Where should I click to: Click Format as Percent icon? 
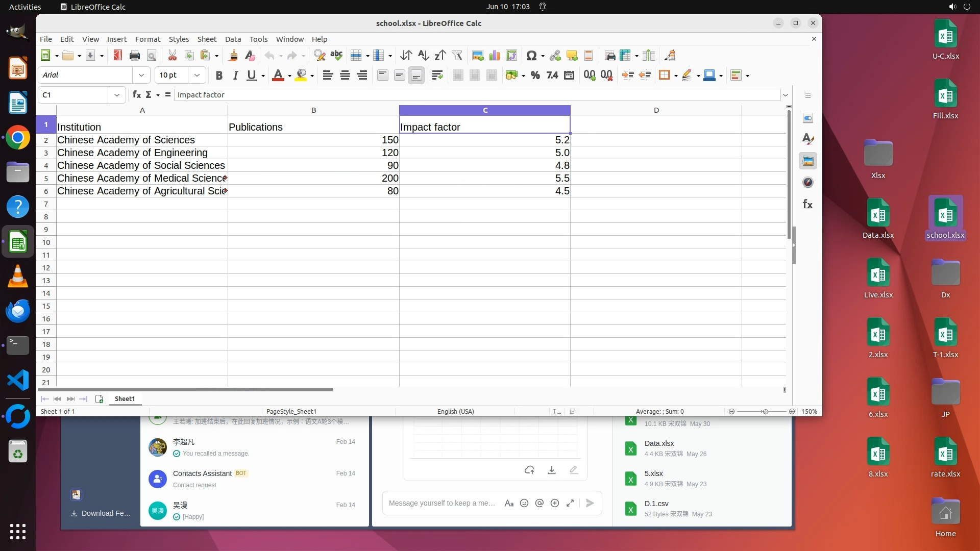[535, 76]
